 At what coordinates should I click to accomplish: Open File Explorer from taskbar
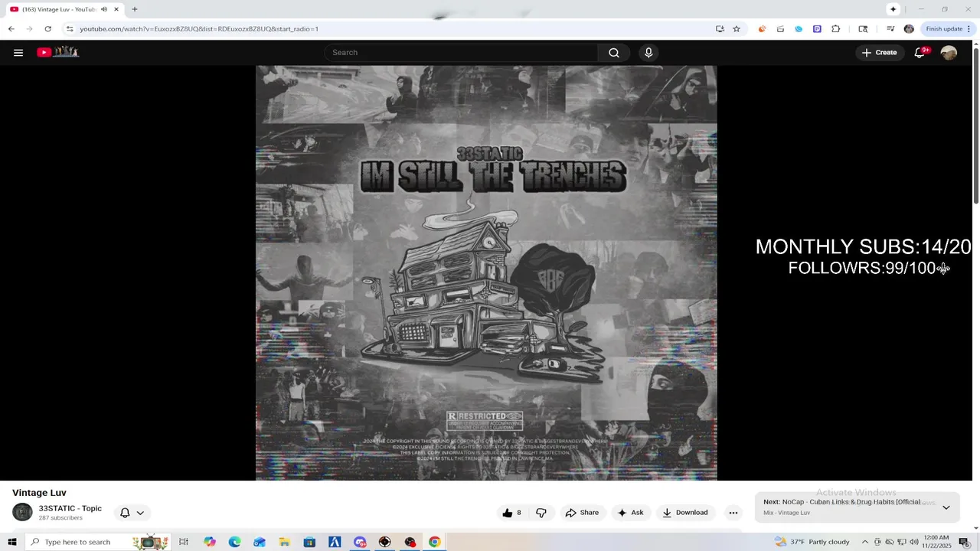pos(284,542)
